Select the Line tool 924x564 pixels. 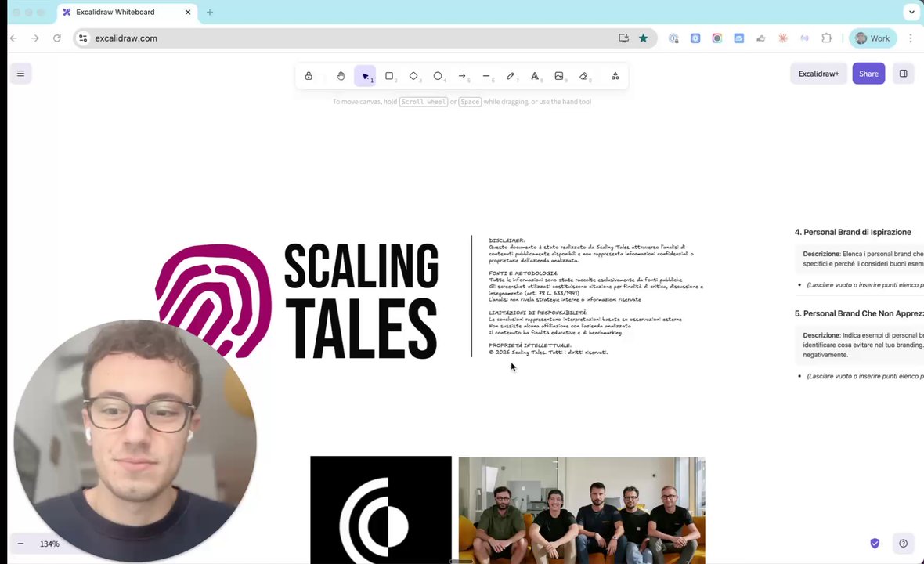point(487,76)
